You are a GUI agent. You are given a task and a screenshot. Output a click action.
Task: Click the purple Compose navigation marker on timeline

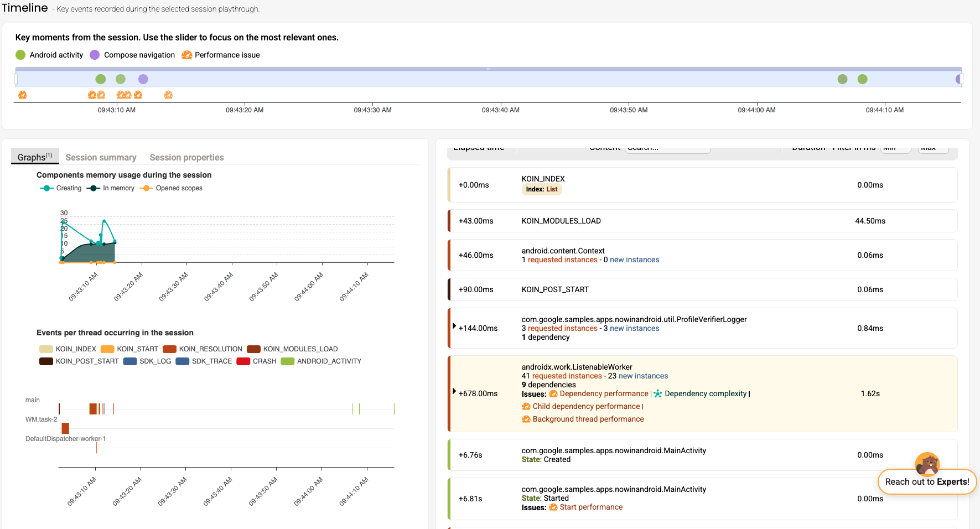[143, 79]
